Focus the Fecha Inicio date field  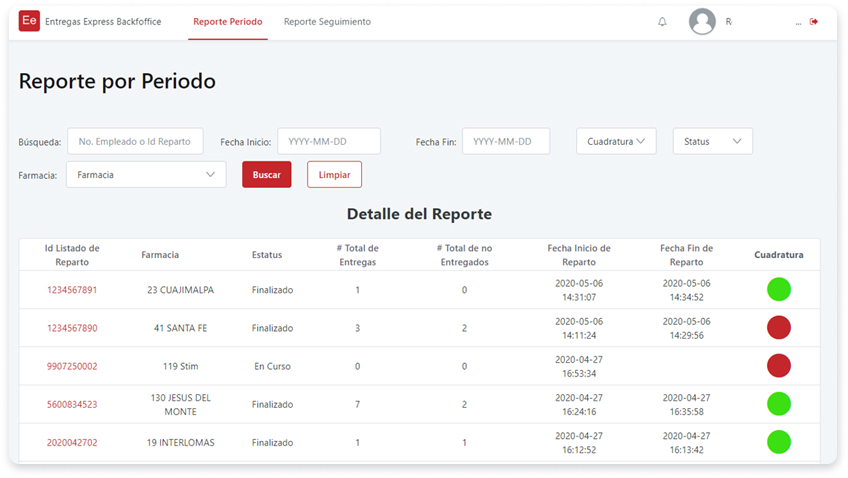(329, 141)
